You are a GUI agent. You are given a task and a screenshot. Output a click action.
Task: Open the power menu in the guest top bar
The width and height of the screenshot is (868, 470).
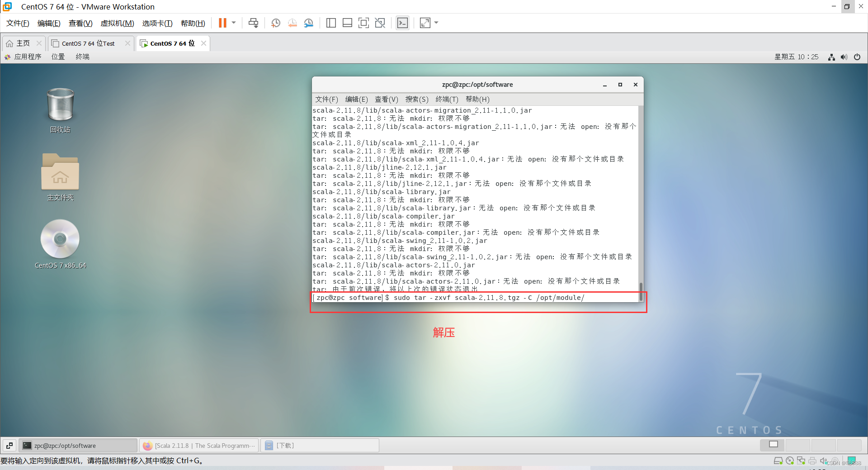[858, 57]
